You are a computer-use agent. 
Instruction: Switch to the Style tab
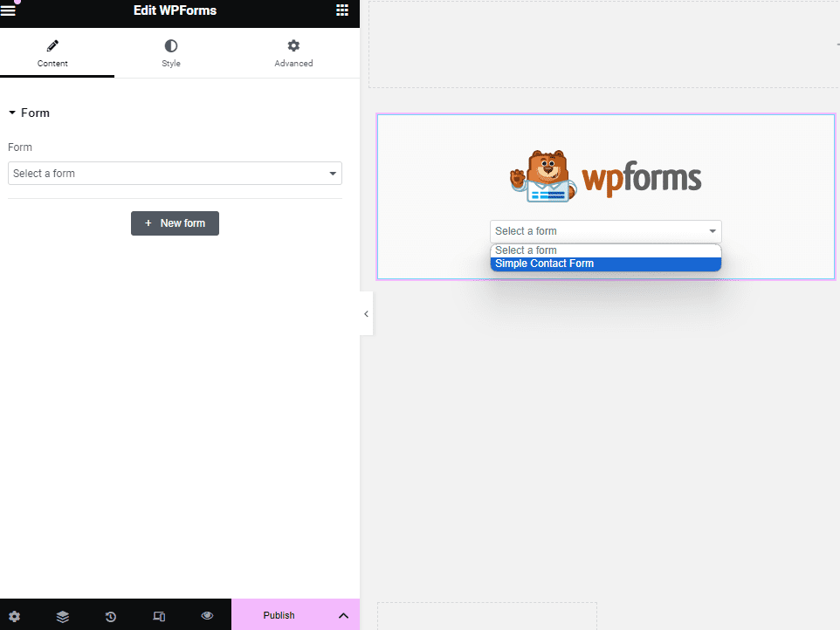tap(171, 53)
